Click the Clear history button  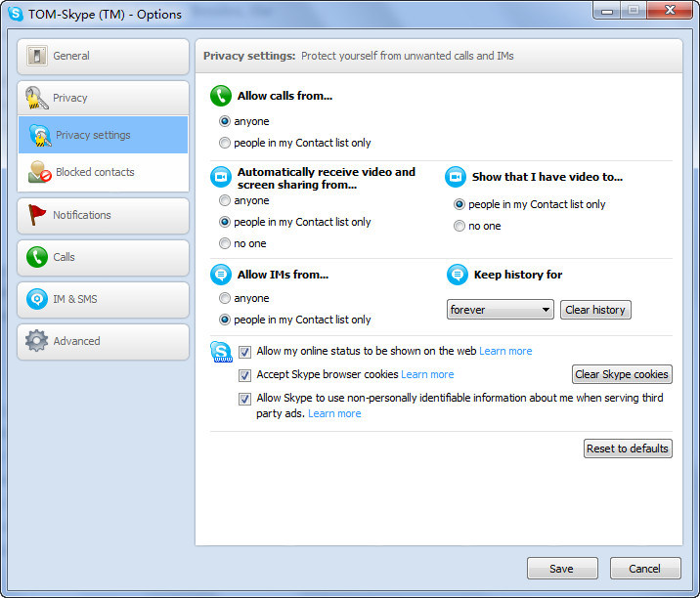[x=595, y=310]
